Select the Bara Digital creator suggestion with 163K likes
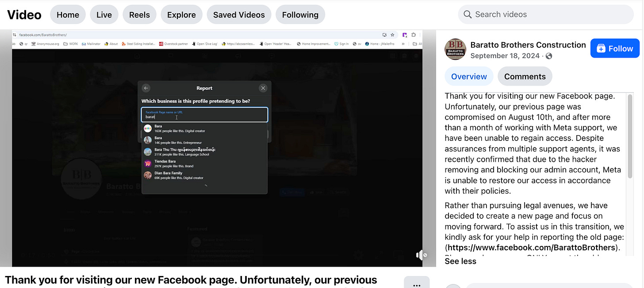Viewport: 644px width, 288px height. 204,128
